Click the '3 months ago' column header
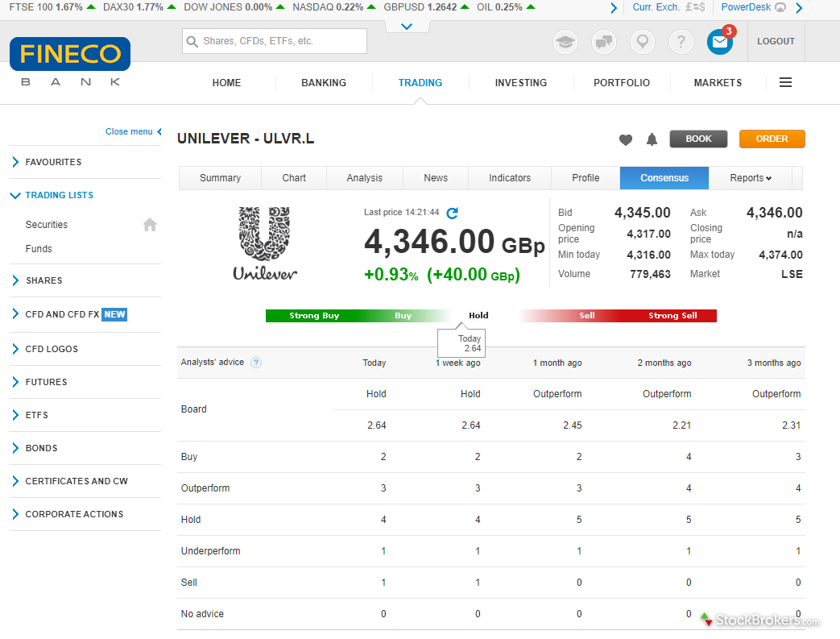The image size is (840, 639). point(774,363)
